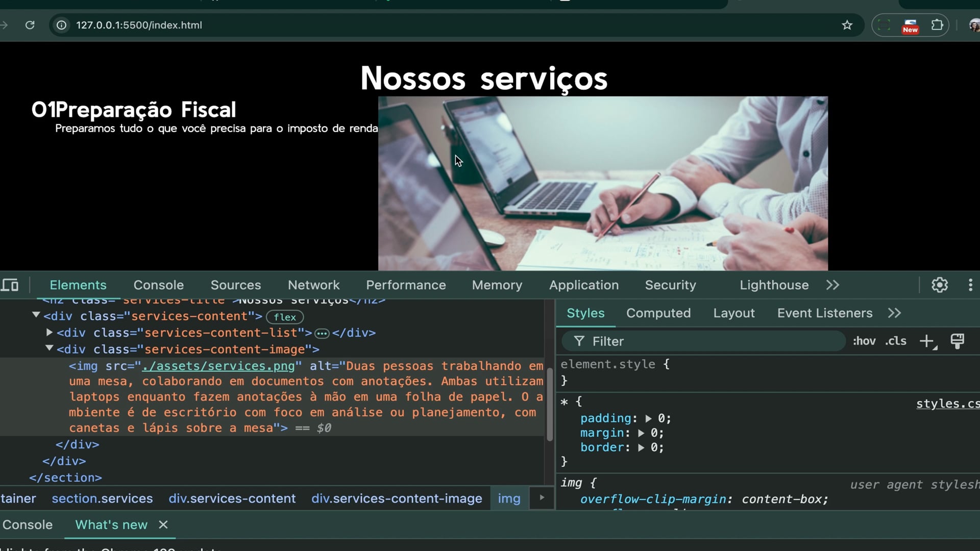Toggle device toolbar icon in DevTools
980x551 pixels.
[x=10, y=285]
